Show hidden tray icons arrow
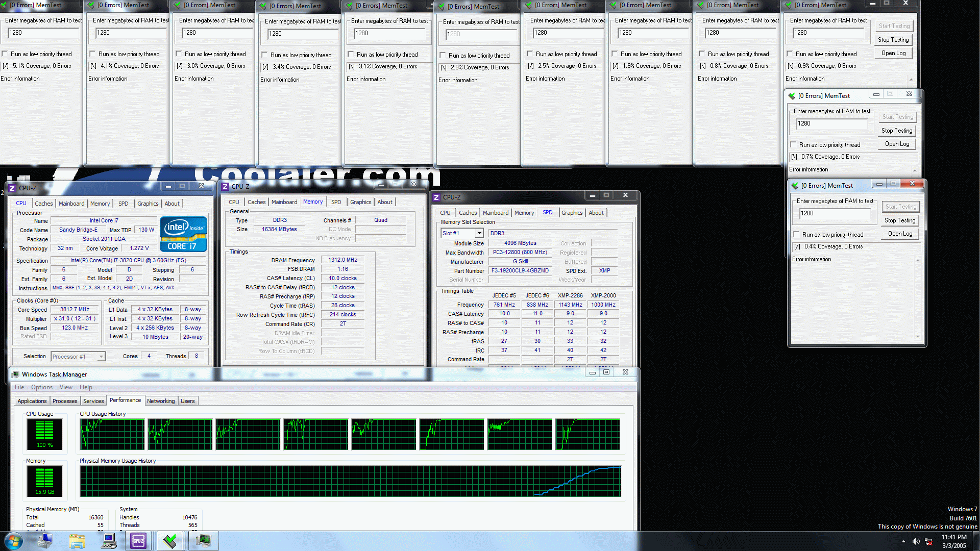Viewport: 980px width, 551px height. coord(903,541)
